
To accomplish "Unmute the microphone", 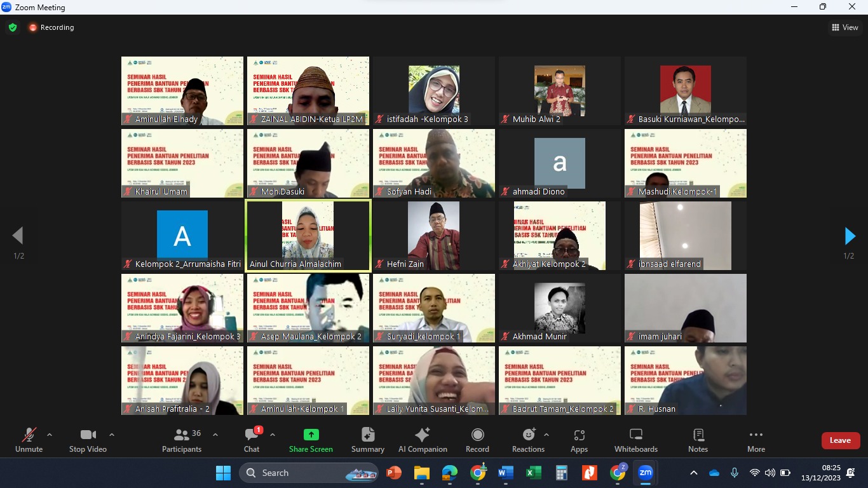I will click(x=29, y=440).
